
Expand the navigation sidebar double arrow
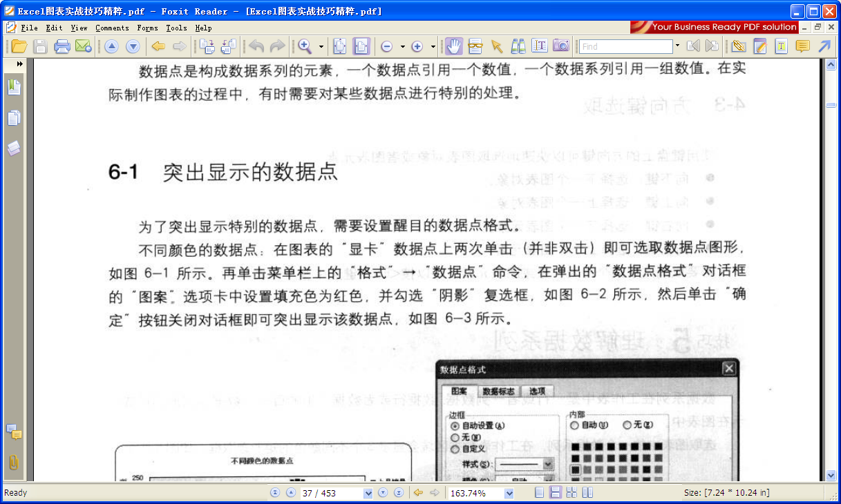(x=20, y=64)
